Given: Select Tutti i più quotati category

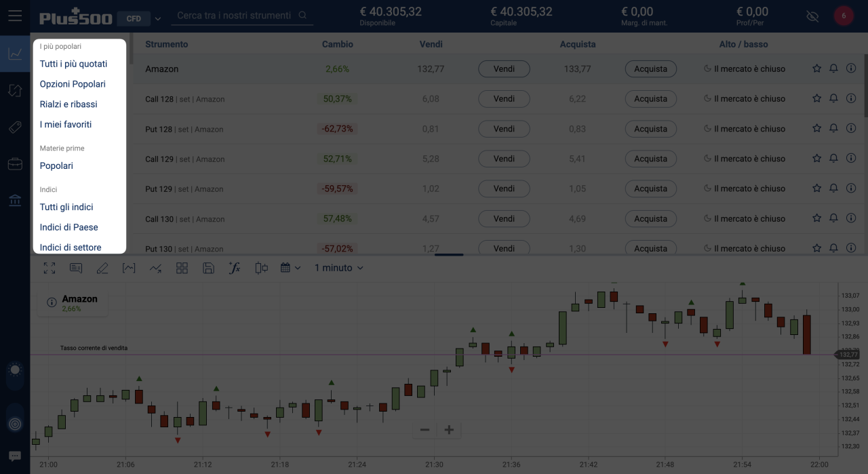Looking at the screenshot, I should point(73,64).
